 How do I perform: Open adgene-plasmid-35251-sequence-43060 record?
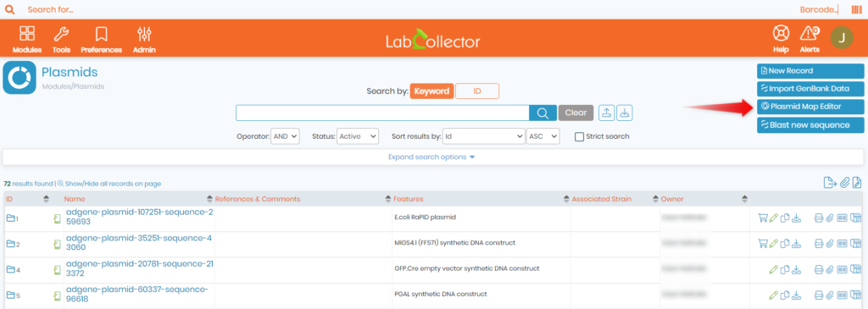click(139, 243)
